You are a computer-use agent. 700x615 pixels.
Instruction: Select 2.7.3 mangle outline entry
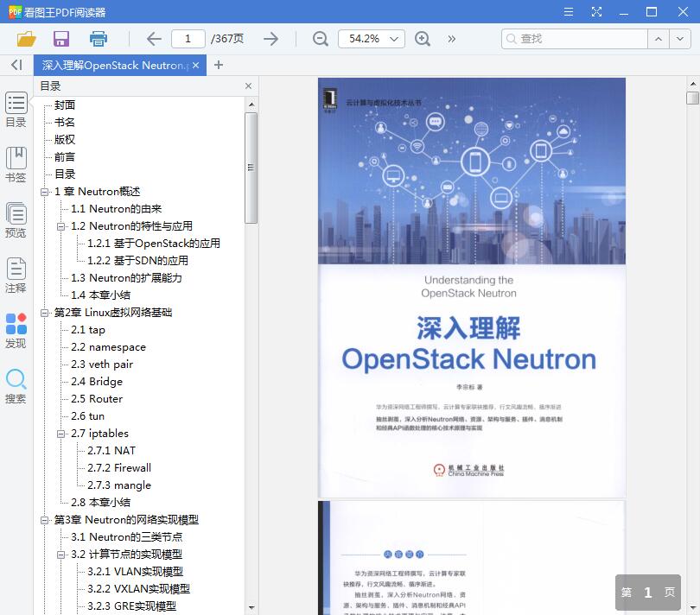pos(119,485)
